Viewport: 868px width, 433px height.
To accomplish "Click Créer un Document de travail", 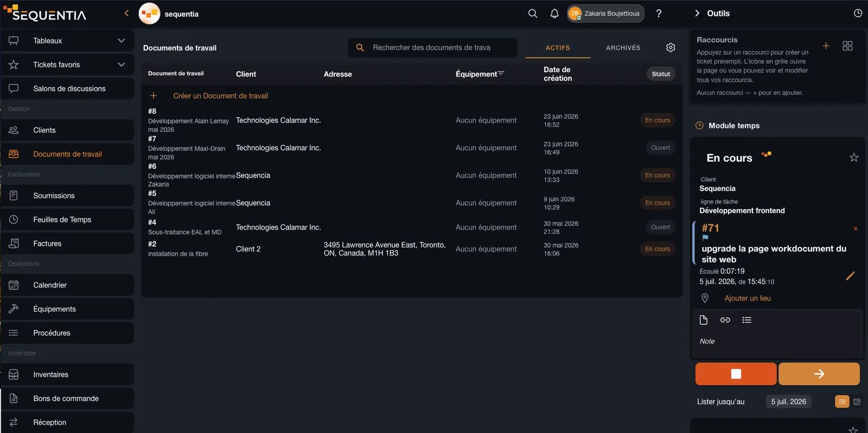I will [220, 96].
